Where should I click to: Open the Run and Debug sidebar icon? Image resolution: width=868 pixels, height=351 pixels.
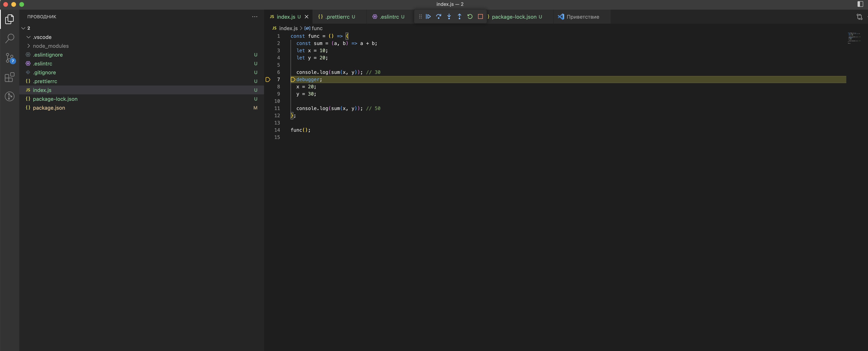[x=9, y=97]
